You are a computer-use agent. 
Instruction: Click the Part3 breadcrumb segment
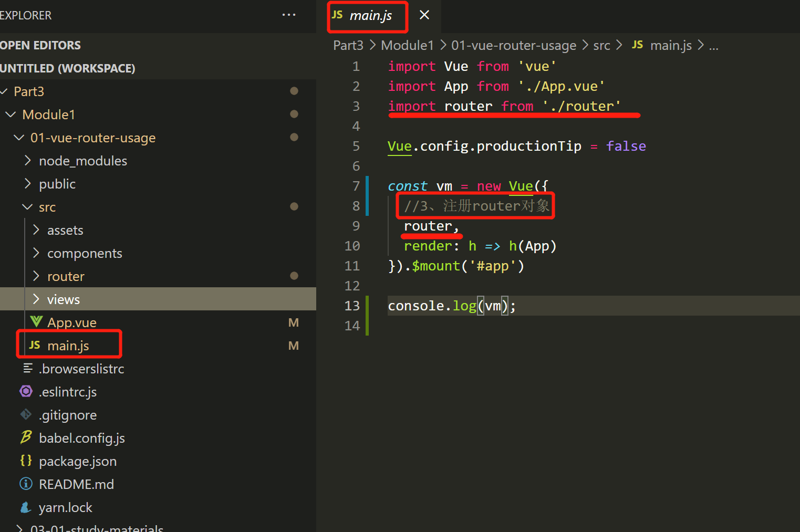pyautogui.click(x=348, y=45)
